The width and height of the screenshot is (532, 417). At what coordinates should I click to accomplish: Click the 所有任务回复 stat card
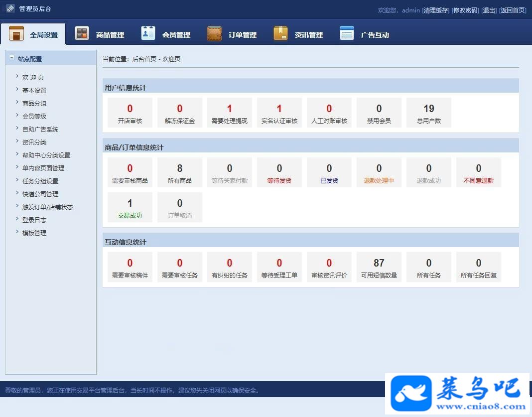479,267
